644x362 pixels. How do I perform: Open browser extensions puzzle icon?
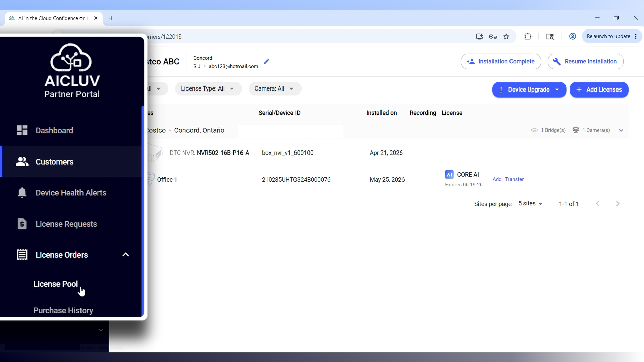pos(528,36)
